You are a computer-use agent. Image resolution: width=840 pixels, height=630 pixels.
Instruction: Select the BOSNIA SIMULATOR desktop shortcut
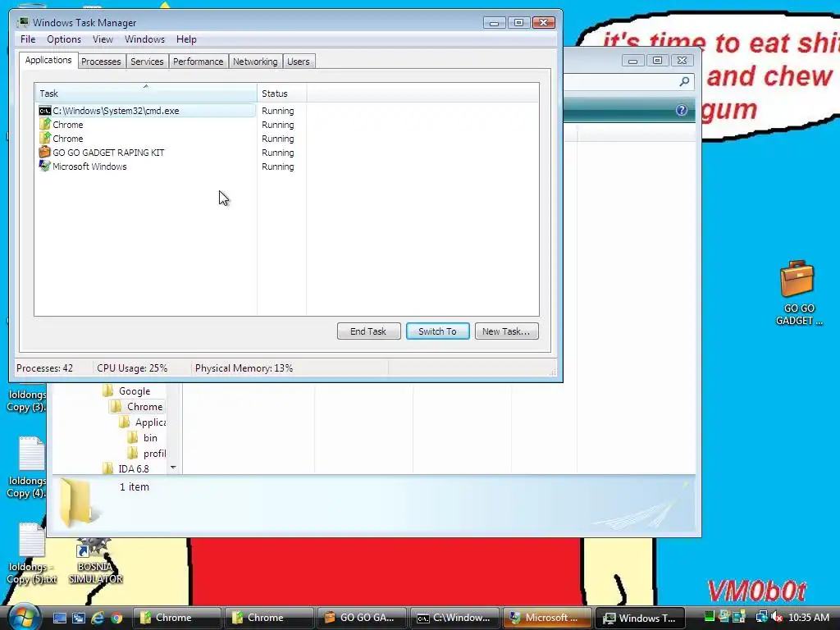pyautogui.click(x=95, y=561)
